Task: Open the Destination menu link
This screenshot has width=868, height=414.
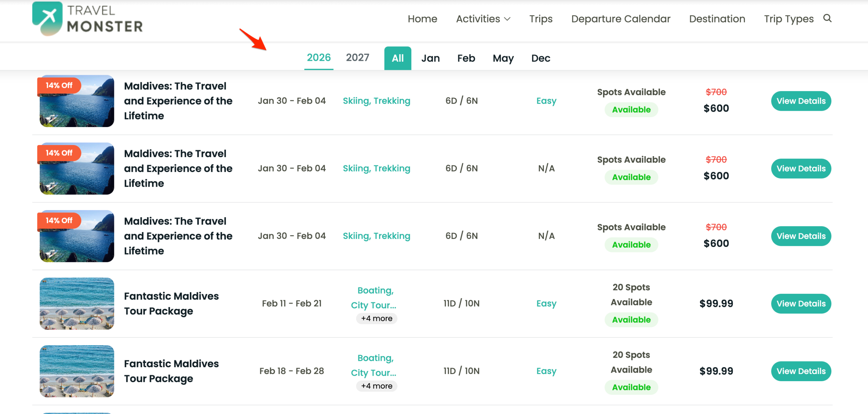Action: tap(717, 19)
